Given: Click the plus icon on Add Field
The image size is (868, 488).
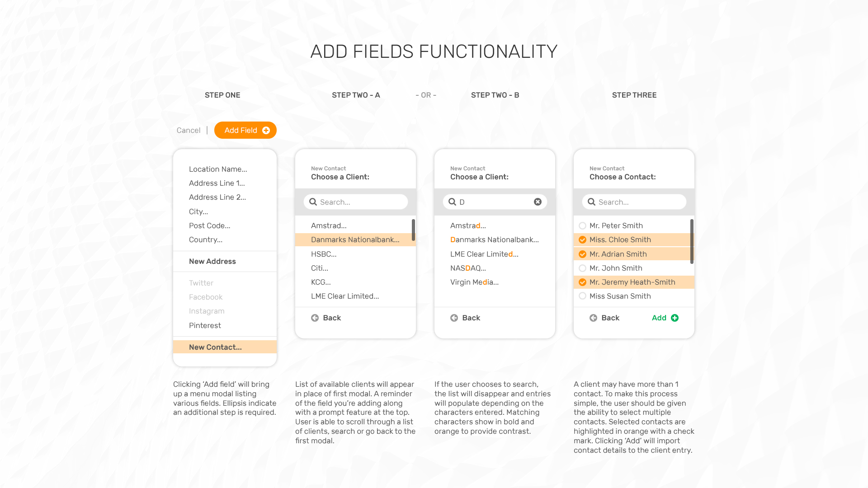Looking at the screenshot, I should (266, 131).
